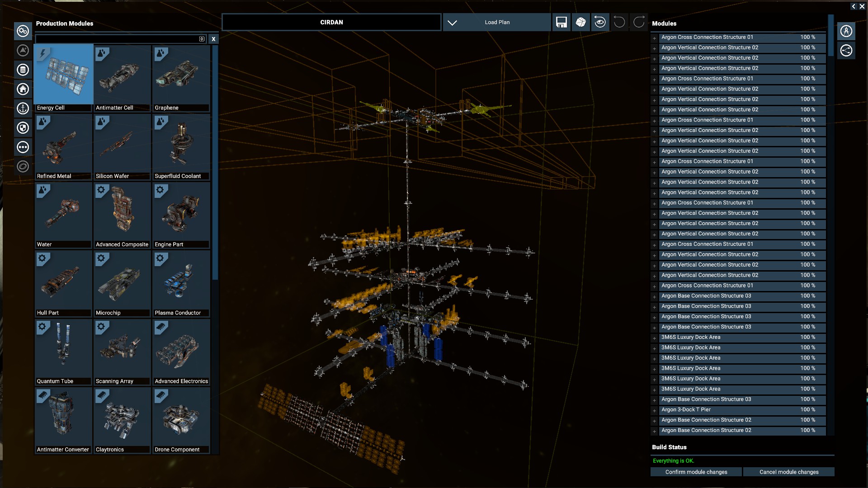
Task: Select the Drone Component production module
Action: [181, 420]
